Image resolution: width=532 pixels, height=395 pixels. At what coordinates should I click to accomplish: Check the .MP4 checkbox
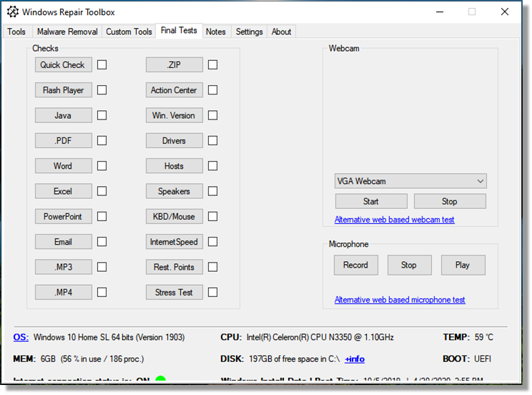102,292
